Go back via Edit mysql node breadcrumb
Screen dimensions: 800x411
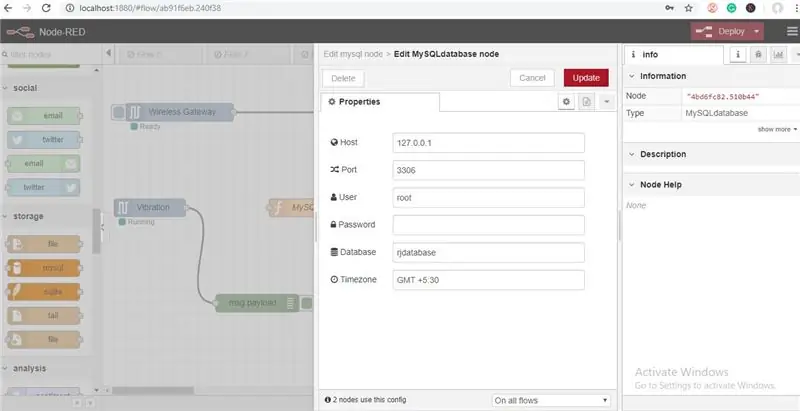pos(353,54)
